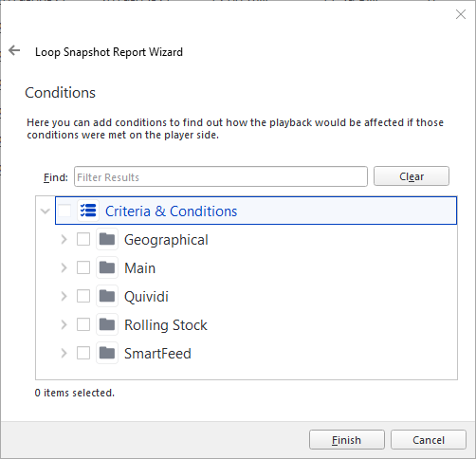The width and height of the screenshot is (476, 459).
Task: Click the SmartFeed folder icon
Action: (x=107, y=353)
